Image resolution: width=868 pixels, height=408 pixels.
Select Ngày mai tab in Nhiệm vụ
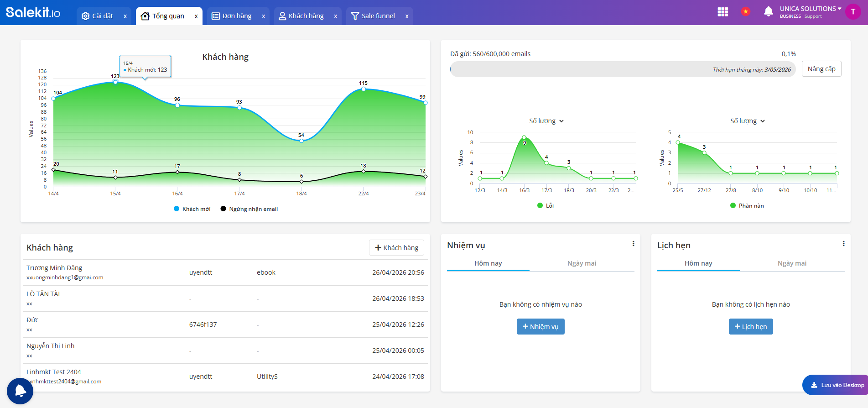click(x=582, y=263)
